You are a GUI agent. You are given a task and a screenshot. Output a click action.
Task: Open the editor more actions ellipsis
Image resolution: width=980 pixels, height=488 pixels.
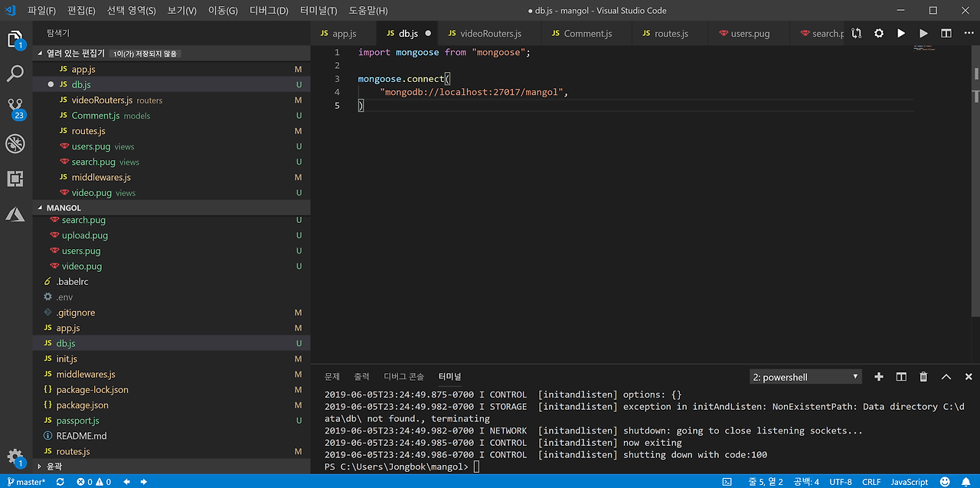click(x=968, y=34)
